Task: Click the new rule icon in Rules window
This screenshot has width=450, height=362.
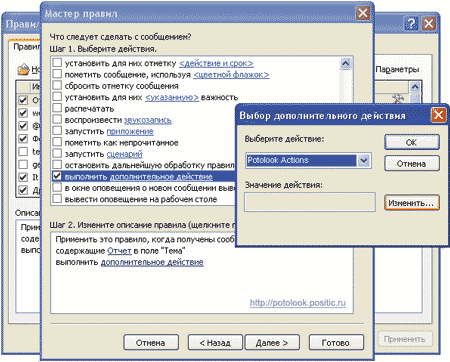Action: coord(23,69)
